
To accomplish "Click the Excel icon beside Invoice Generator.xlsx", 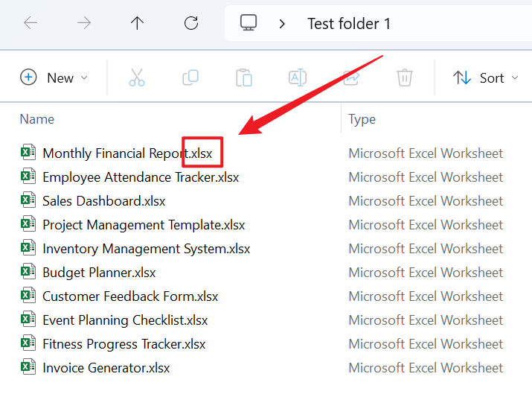I will point(28,367).
